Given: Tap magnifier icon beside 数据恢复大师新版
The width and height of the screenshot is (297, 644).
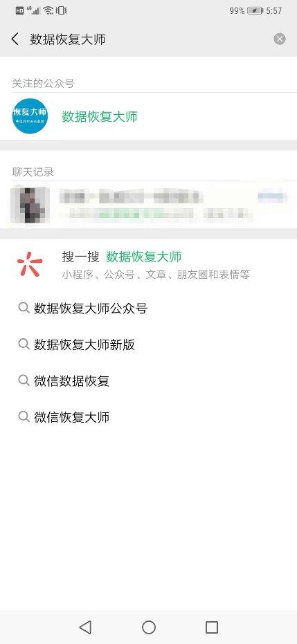Looking at the screenshot, I should pyautogui.click(x=24, y=344).
